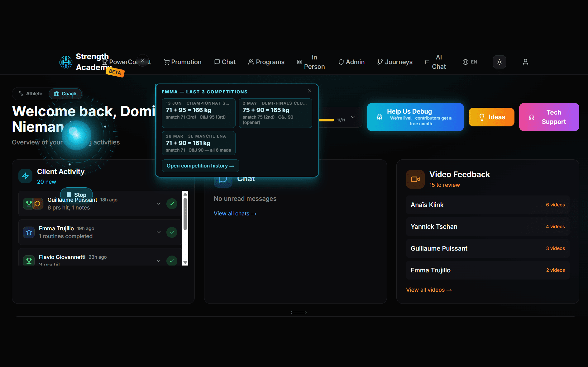Open Tech Support button
The width and height of the screenshot is (588, 367).
click(549, 117)
